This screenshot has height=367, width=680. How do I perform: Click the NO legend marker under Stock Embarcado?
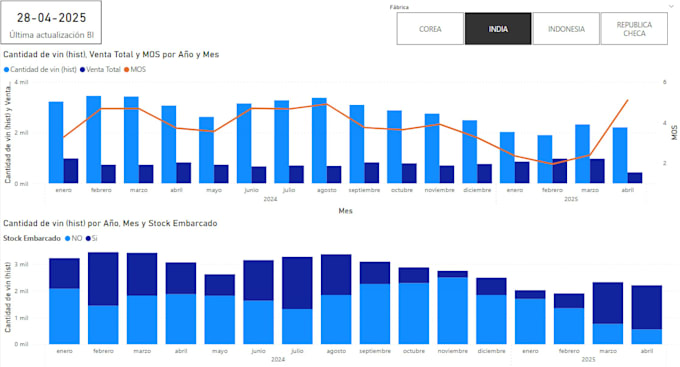coord(67,238)
